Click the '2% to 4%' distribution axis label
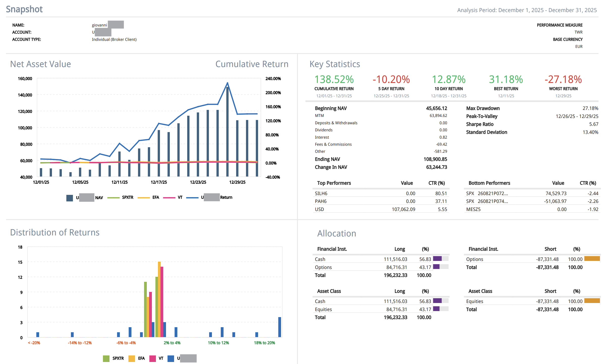 point(172,343)
